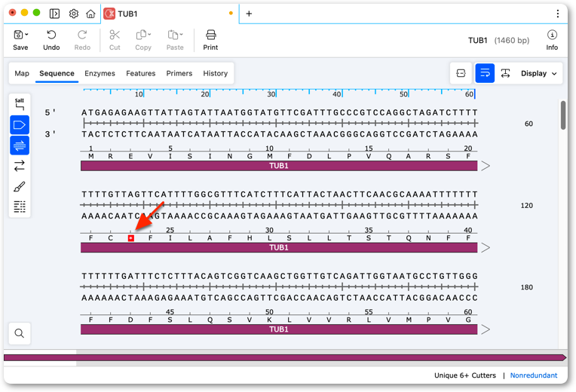
Task: Open the Info panel
Action: (552, 40)
